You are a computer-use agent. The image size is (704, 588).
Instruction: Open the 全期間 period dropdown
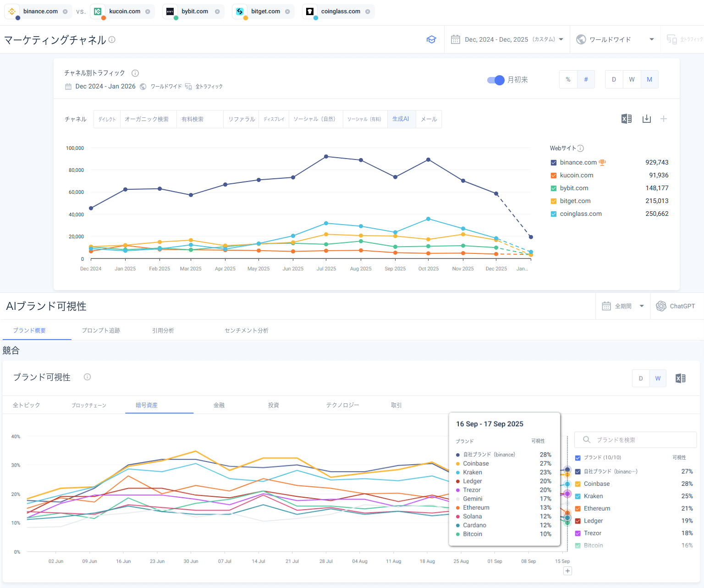[623, 306]
